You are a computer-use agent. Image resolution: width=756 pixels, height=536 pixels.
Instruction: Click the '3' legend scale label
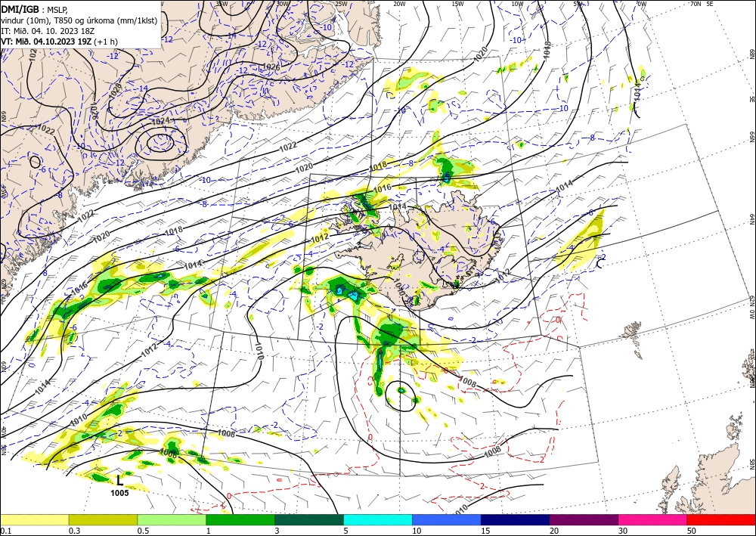[x=277, y=531]
